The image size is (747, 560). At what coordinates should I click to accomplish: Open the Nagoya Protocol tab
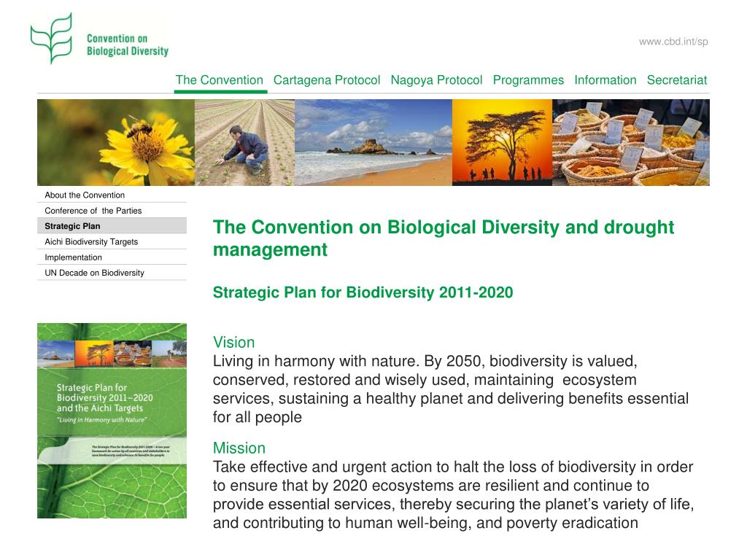(436, 80)
